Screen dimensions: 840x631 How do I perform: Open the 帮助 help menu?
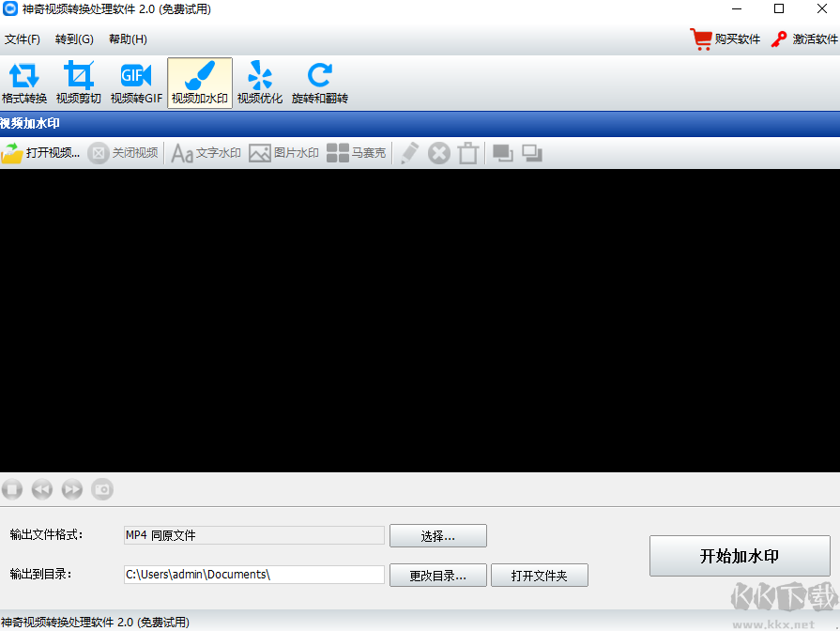tap(127, 38)
